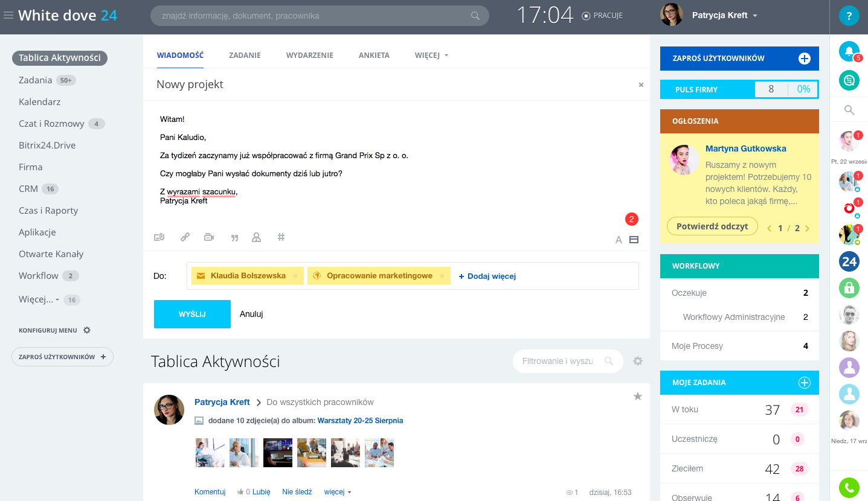Click the insert video icon
The image size is (868, 501).
pyautogui.click(x=209, y=237)
